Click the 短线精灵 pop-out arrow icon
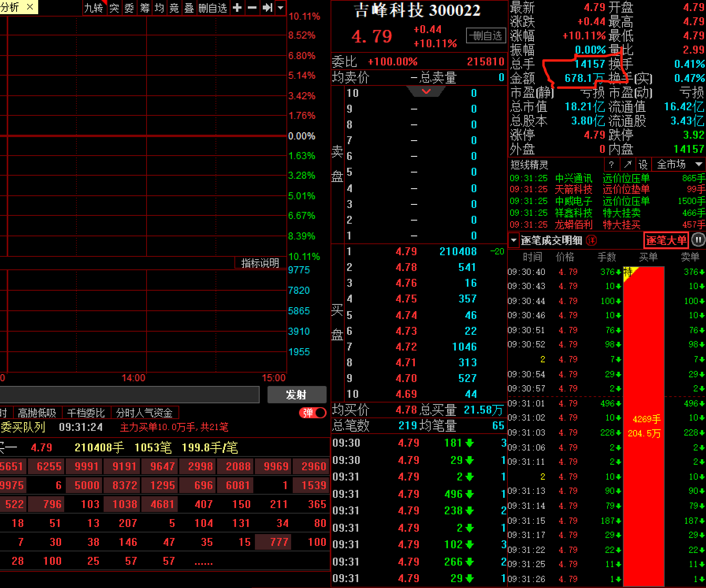706x588 pixels. click(628, 164)
